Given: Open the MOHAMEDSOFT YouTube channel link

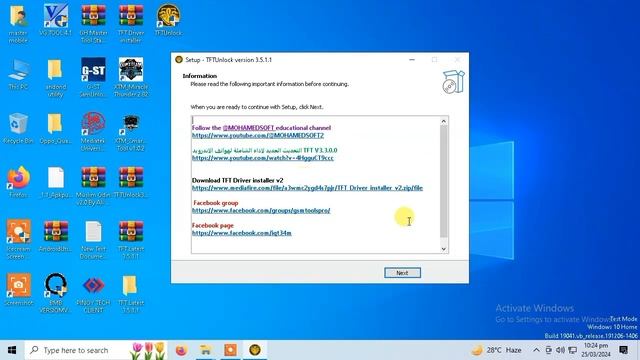Looking at the screenshot, I should pos(258,135).
